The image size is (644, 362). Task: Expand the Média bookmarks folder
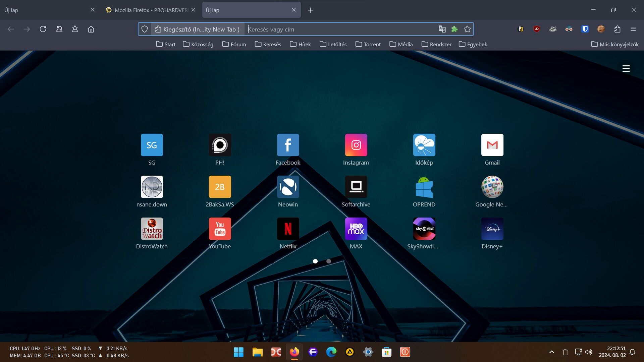[401, 44]
